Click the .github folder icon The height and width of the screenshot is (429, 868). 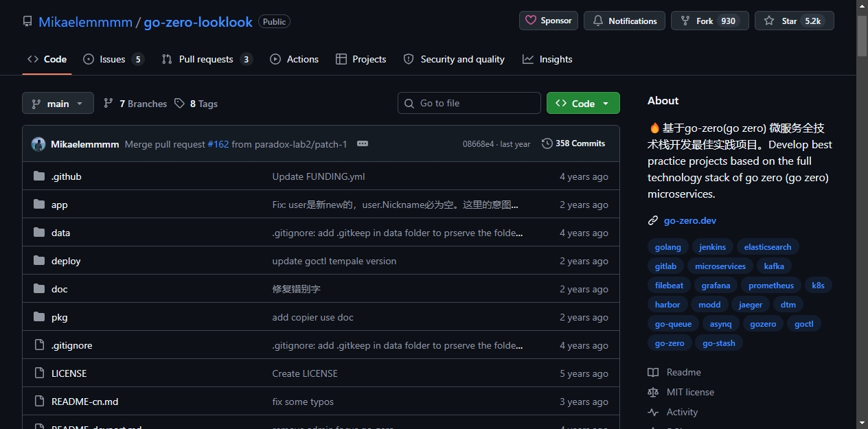[x=39, y=176]
